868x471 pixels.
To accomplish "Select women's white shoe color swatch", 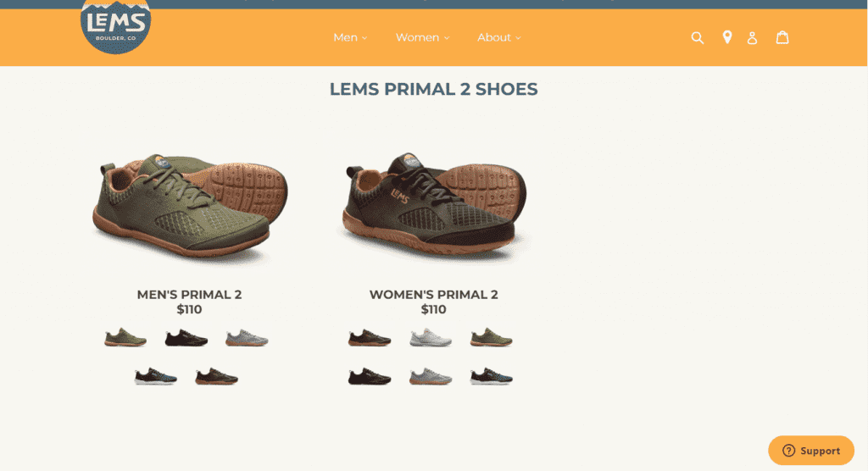I will pos(431,338).
